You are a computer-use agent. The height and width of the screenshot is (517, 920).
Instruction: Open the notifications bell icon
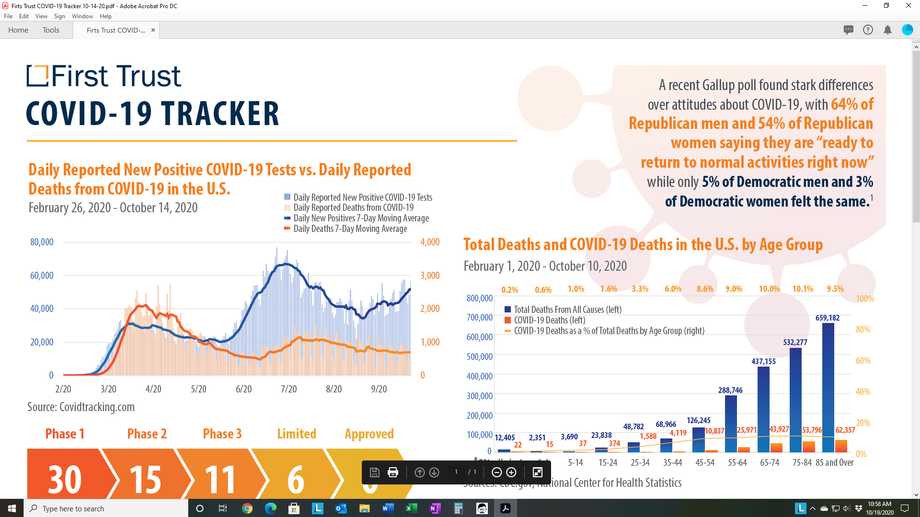pos(888,30)
